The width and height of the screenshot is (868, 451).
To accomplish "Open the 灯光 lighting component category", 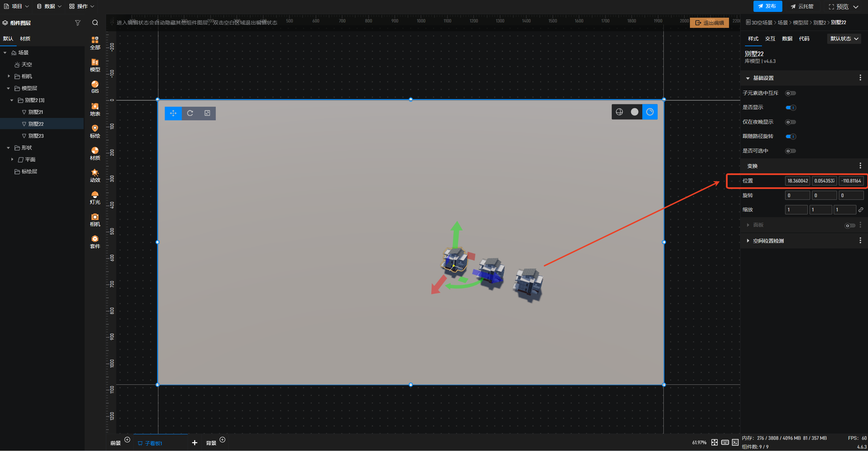I will (x=95, y=197).
